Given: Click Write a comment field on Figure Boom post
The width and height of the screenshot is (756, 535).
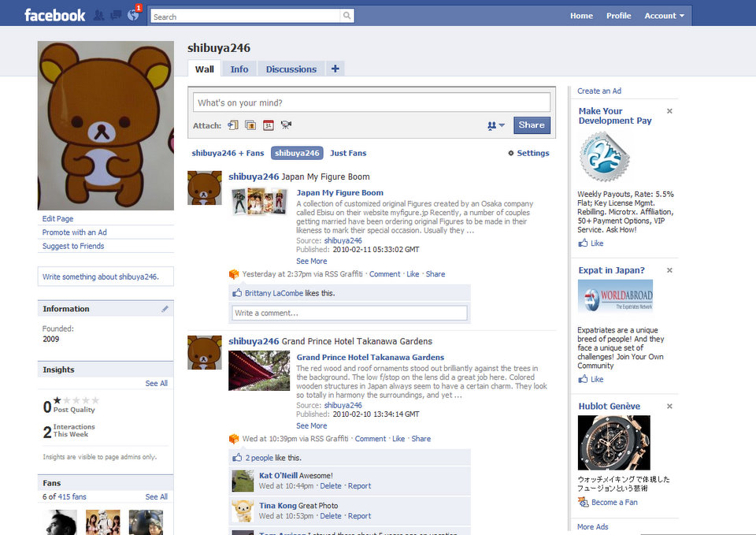Looking at the screenshot, I should [349, 313].
